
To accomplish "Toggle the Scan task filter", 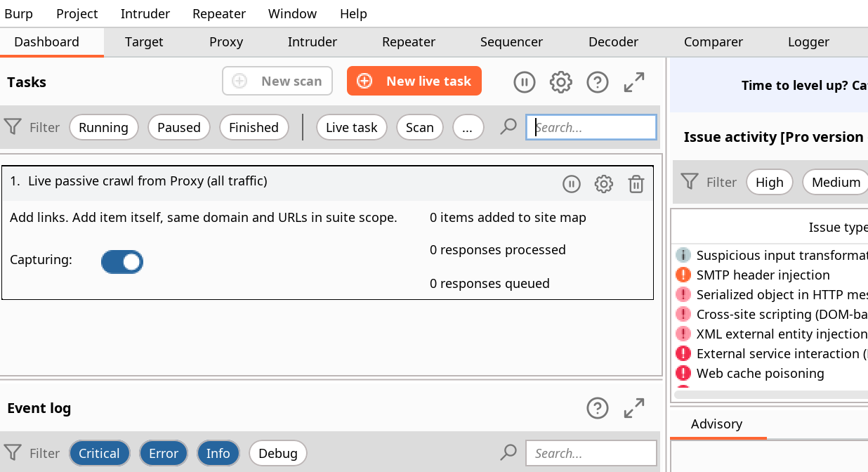I will point(420,127).
